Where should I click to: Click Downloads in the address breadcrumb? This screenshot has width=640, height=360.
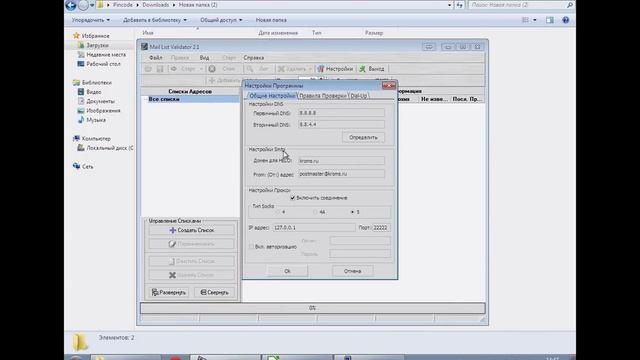(x=156, y=5)
